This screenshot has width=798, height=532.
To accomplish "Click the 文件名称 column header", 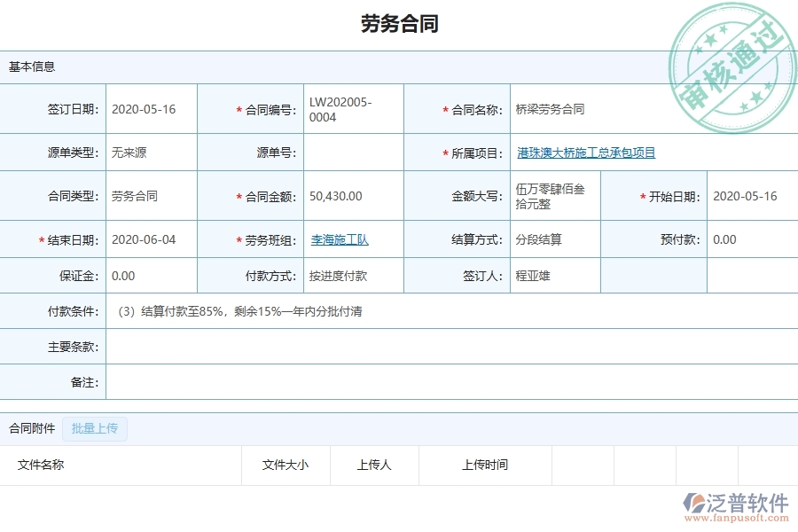I will [43, 465].
